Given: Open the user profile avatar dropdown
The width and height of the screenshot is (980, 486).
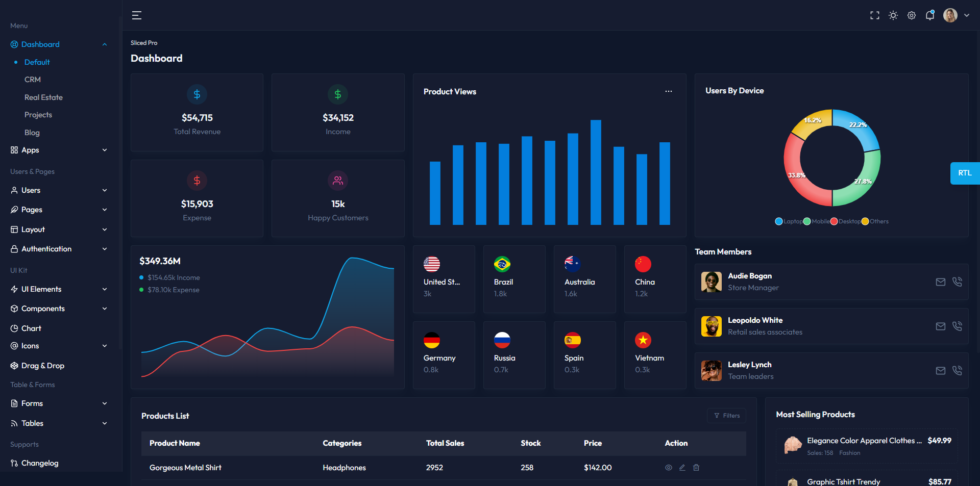Looking at the screenshot, I should 955,15.
